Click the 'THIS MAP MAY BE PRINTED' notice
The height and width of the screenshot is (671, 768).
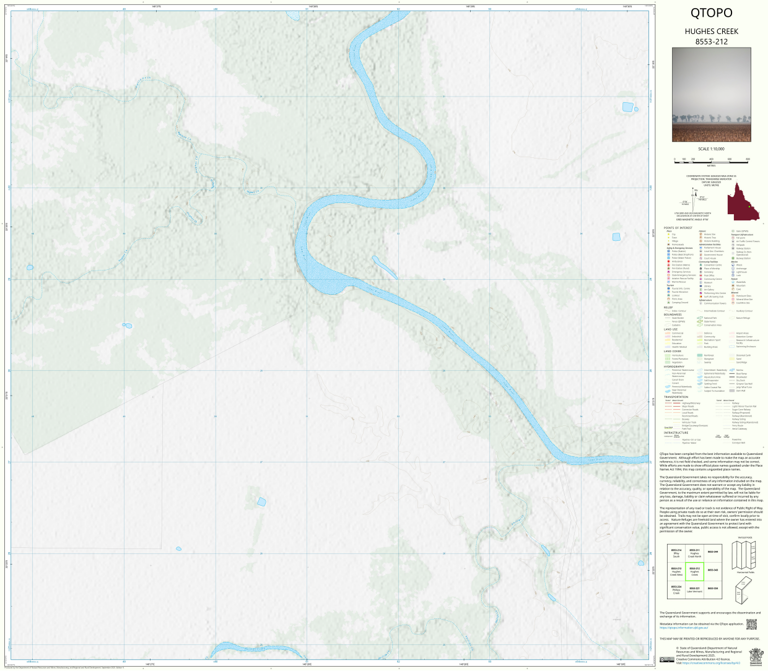pos(710,639)
